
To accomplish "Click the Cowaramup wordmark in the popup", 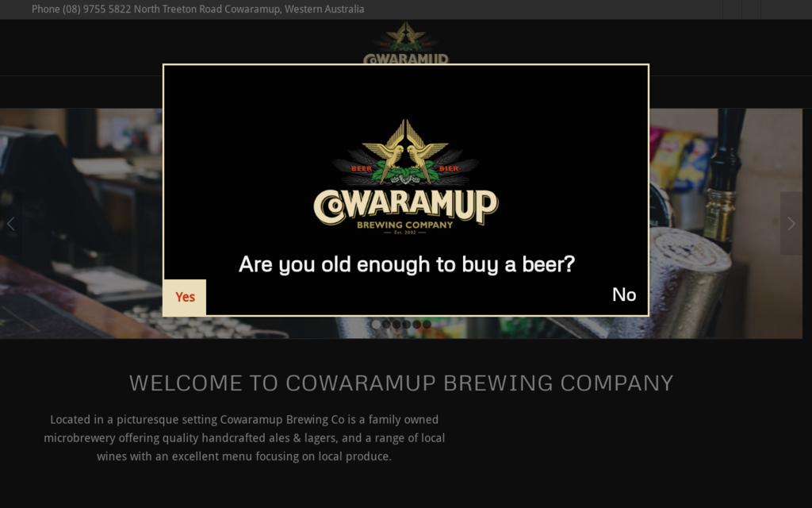I will 405,207.
